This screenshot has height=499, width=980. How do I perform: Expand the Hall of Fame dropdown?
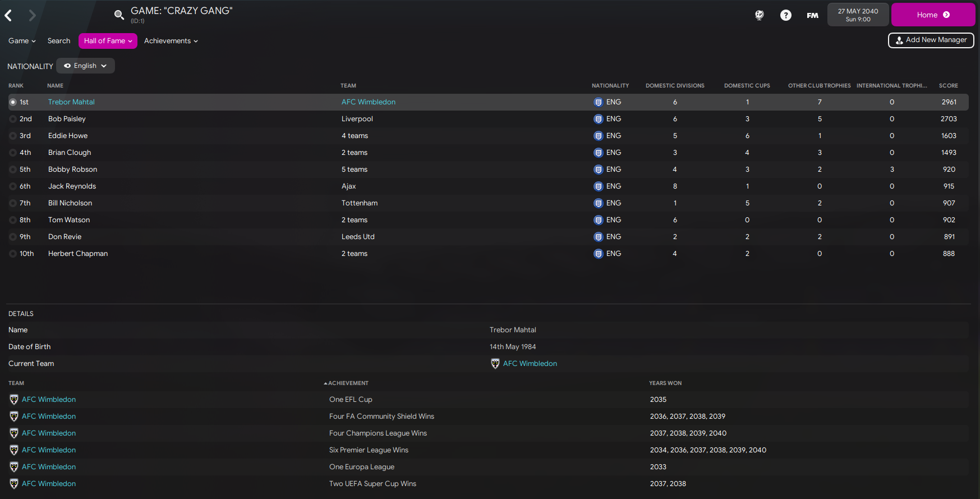108,41
